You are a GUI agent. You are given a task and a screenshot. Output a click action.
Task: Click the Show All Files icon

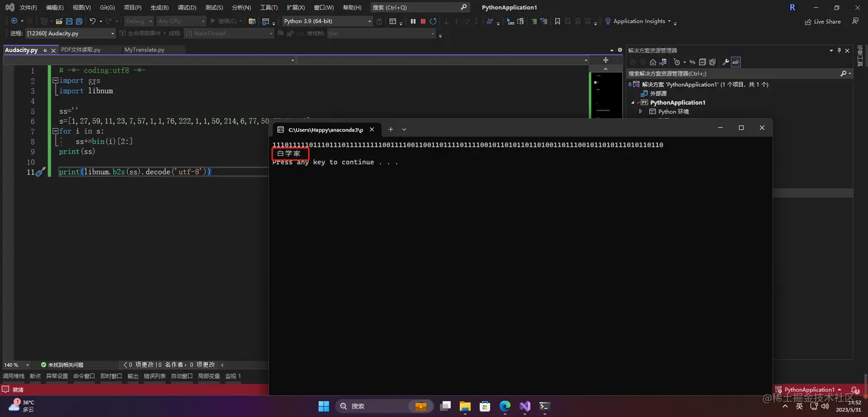(x=712, y=62)
